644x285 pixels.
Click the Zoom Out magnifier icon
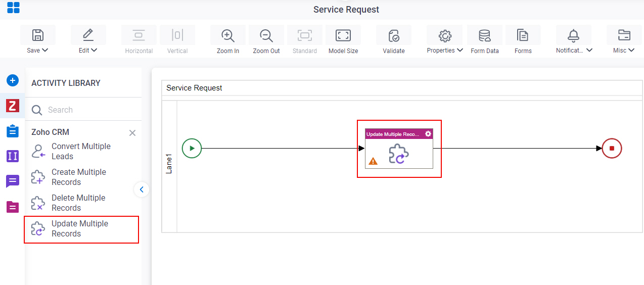point(266,35)
